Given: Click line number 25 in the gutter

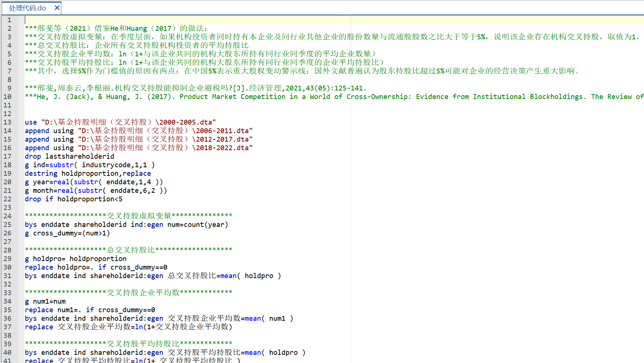Looking at the screenshot, I should point(8,225).
